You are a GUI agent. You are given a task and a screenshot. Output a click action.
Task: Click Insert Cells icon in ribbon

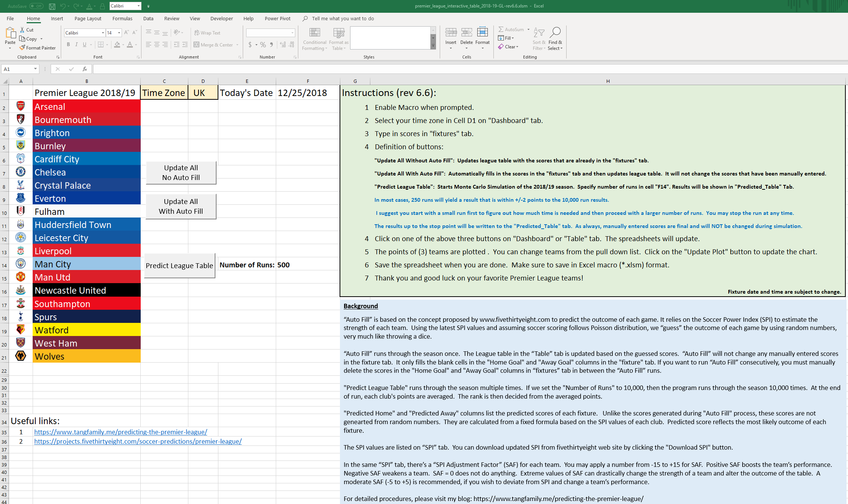tap(451, 33)
